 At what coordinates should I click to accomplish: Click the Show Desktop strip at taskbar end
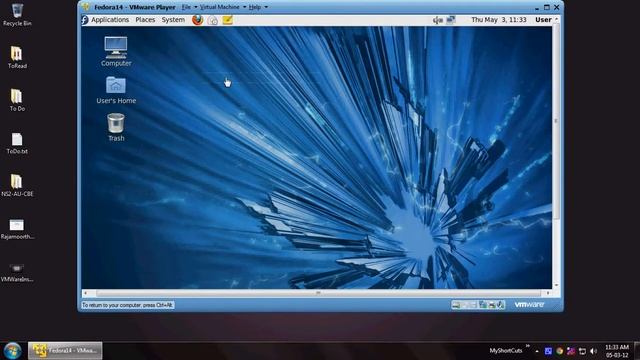click(x=637, y=351)
